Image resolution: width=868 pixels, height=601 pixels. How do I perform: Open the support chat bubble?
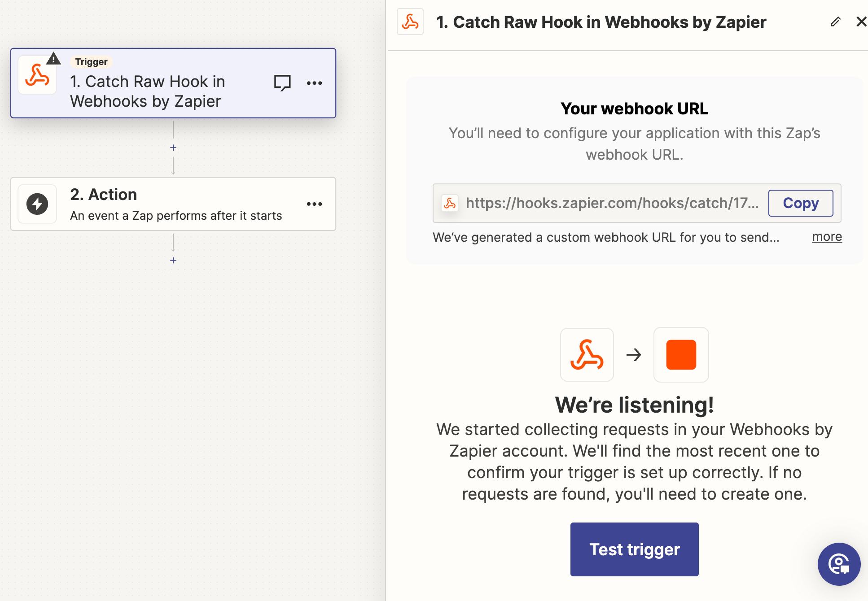pos(839,564)
